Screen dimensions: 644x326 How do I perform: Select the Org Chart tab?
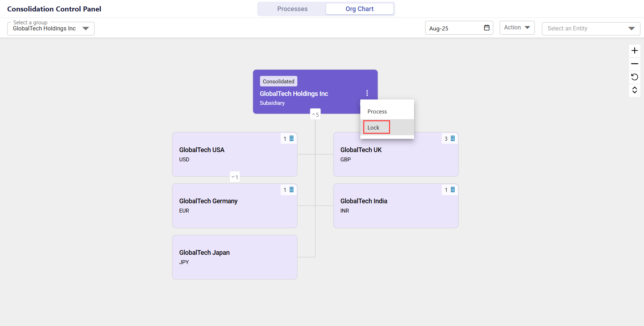coord(359,9)
